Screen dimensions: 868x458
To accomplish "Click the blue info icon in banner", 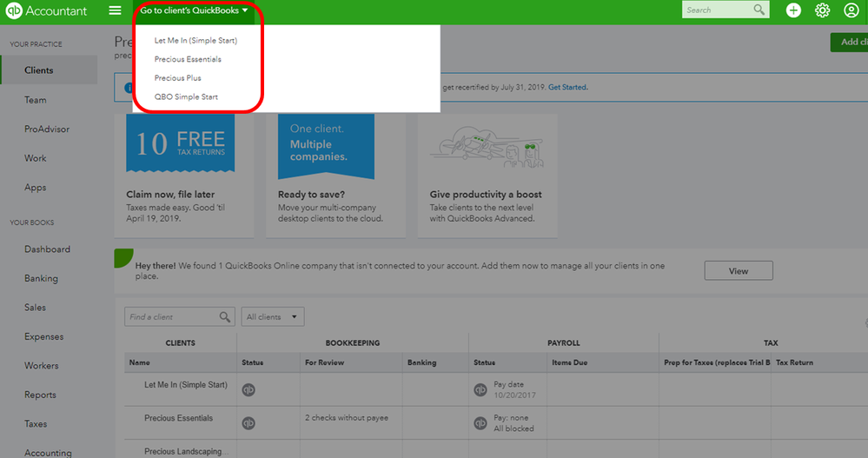I will tap(129, 88).
